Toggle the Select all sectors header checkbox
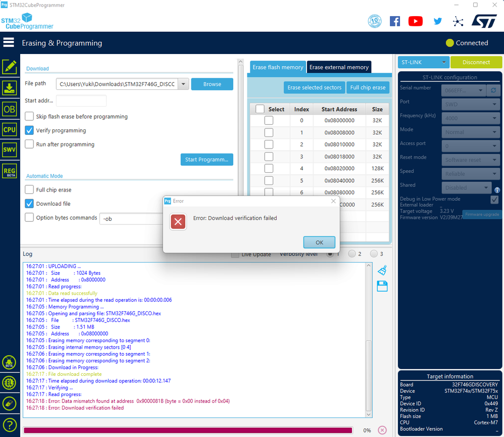Image resolution: width=504 pixels, height=437 pixels. click(x=260, y=109)
